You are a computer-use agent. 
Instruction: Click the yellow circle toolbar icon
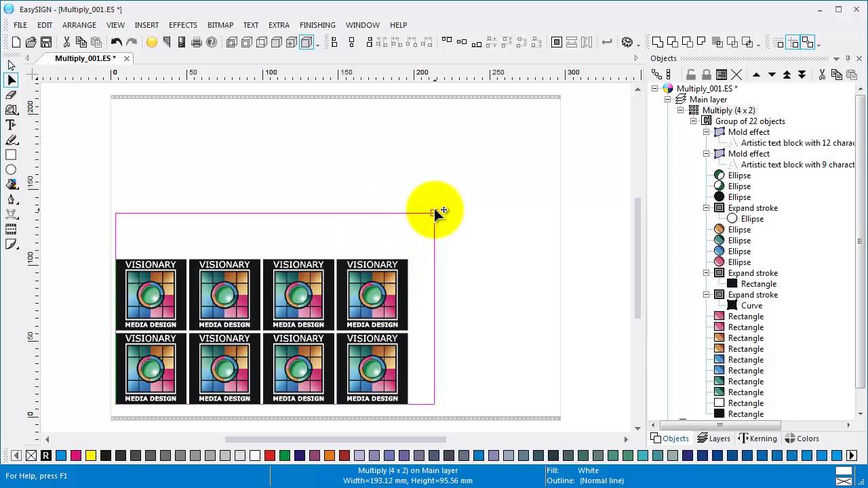click(152, 42)
